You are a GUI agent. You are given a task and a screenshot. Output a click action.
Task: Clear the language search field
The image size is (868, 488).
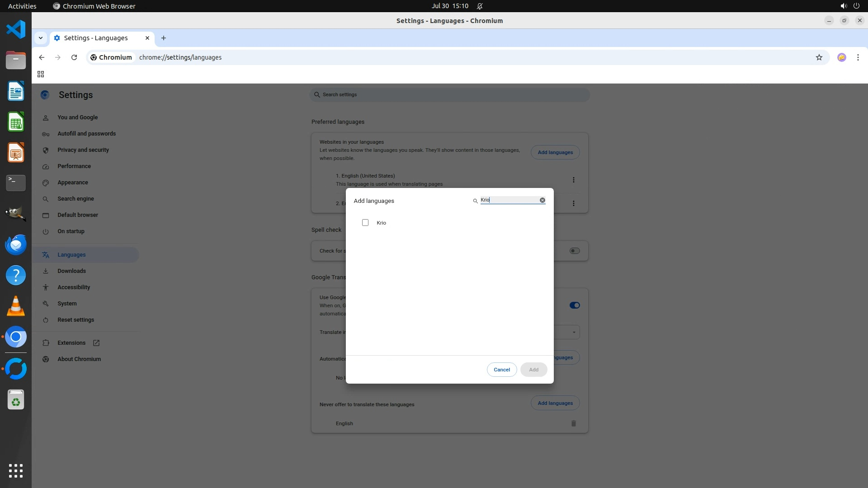[542, 200]
